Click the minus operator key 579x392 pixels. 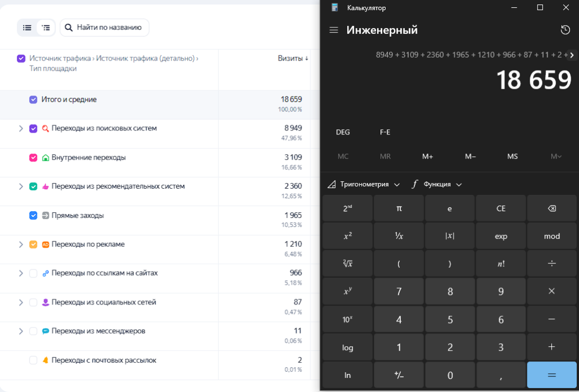tap(552, 319)
